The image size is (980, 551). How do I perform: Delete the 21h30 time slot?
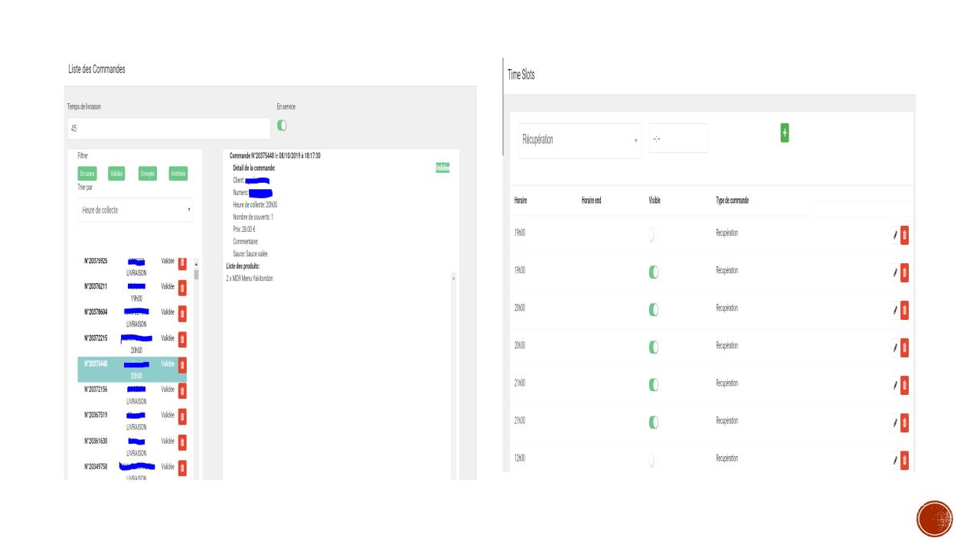(x=904, y=422)
